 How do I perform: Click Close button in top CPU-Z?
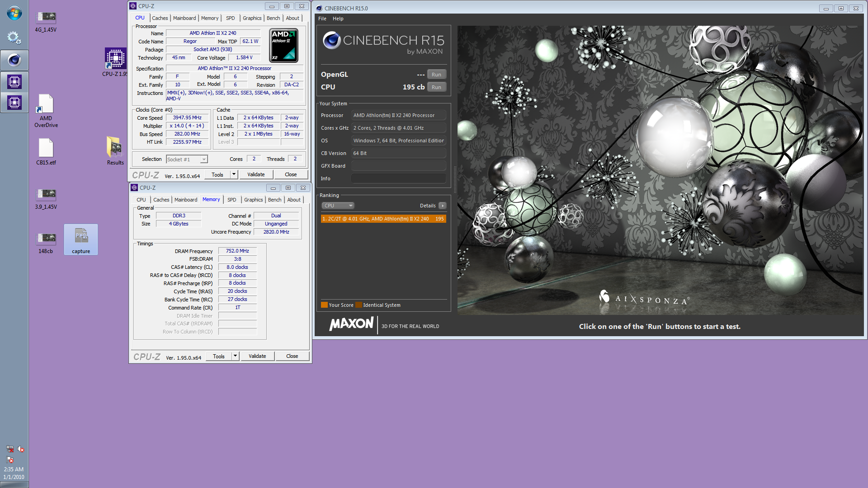click(291, 174)
